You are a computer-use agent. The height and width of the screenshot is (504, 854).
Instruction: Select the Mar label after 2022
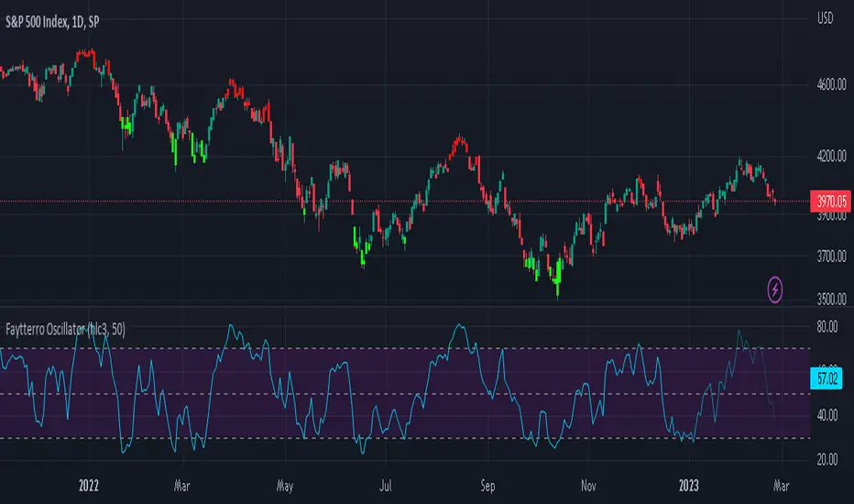coord(182,486)
